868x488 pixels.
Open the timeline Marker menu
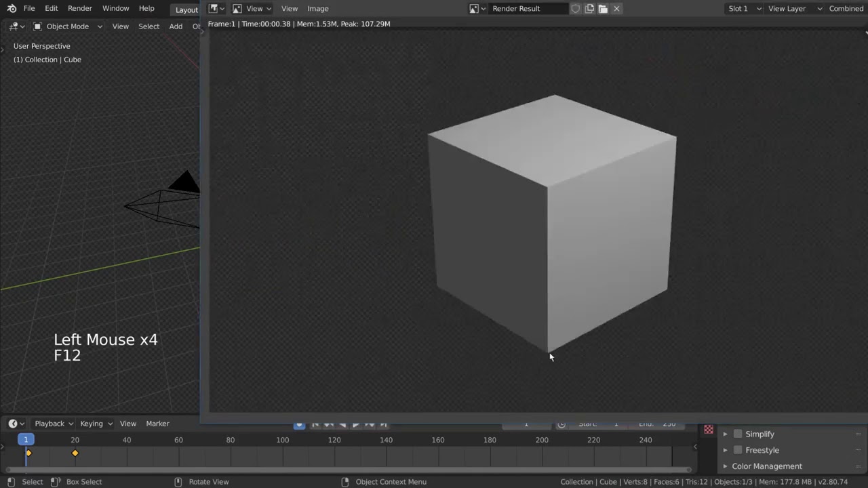(x=157, y=424)
